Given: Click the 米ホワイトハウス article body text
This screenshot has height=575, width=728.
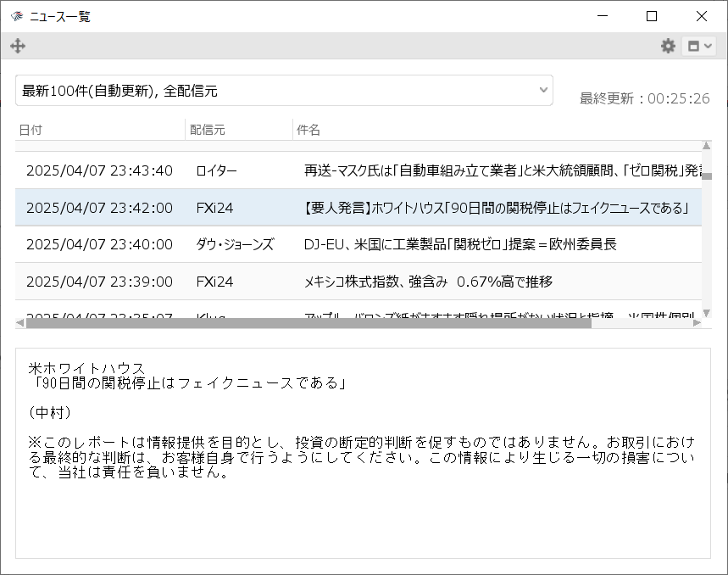Looking at the screenshot, I should click(x=86, y=368).
